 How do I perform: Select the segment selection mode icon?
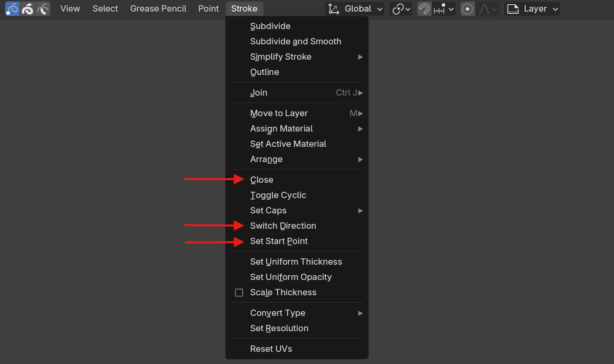(x=43, y=8)
